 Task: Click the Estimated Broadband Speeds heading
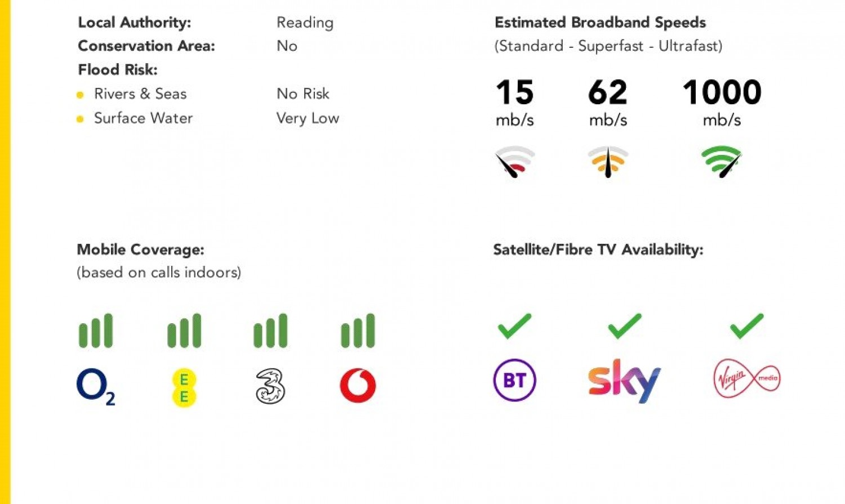click(x=600, y=23)
